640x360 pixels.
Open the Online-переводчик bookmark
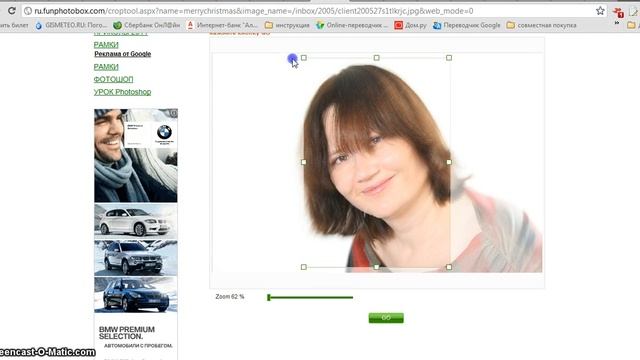coord(352,25)
